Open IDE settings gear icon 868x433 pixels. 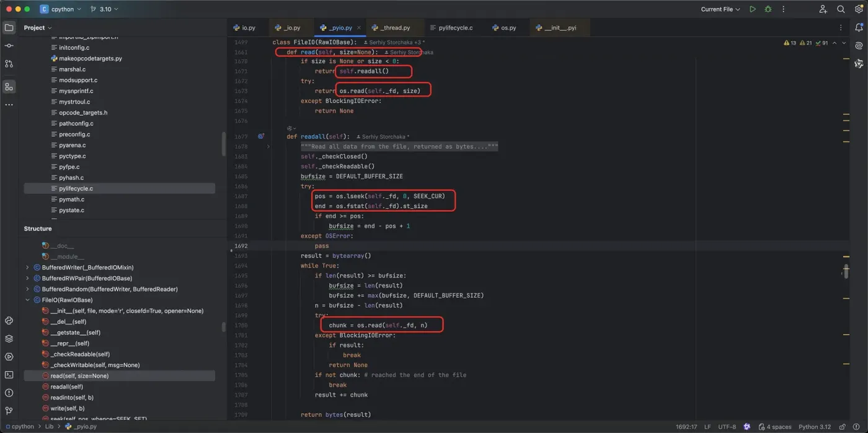(859, 9)
